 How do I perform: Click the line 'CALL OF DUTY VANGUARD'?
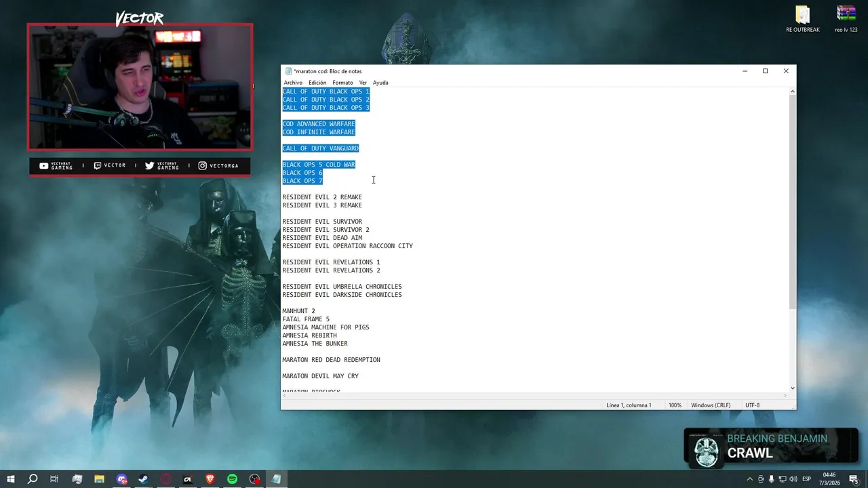[321, 148]
